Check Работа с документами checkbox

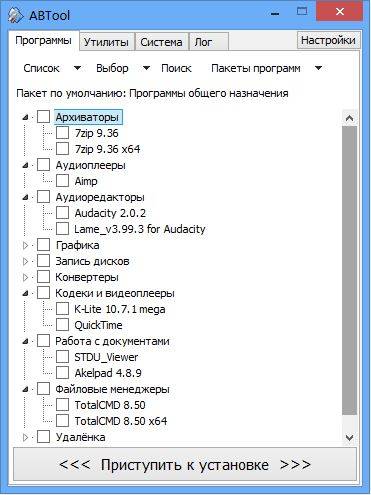pos(43,341)
